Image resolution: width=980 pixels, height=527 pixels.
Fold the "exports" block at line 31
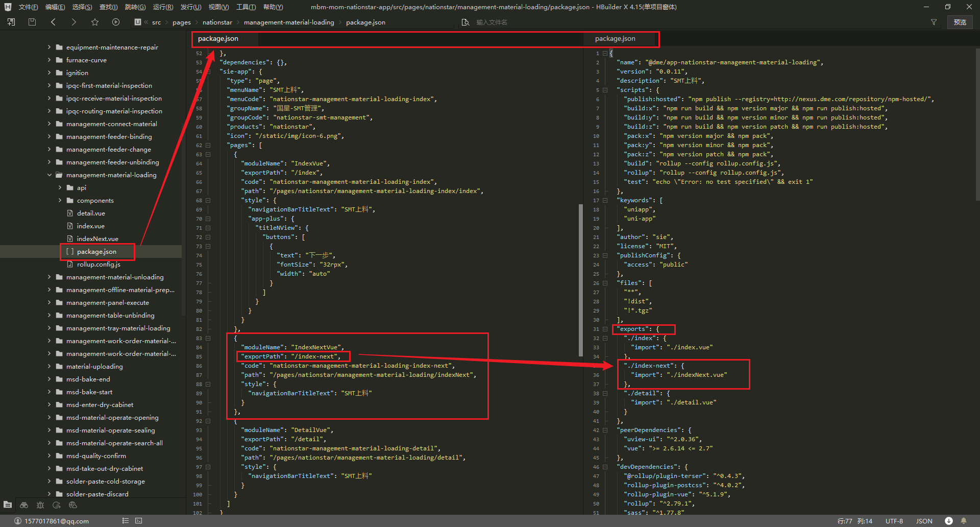[605, 329]
